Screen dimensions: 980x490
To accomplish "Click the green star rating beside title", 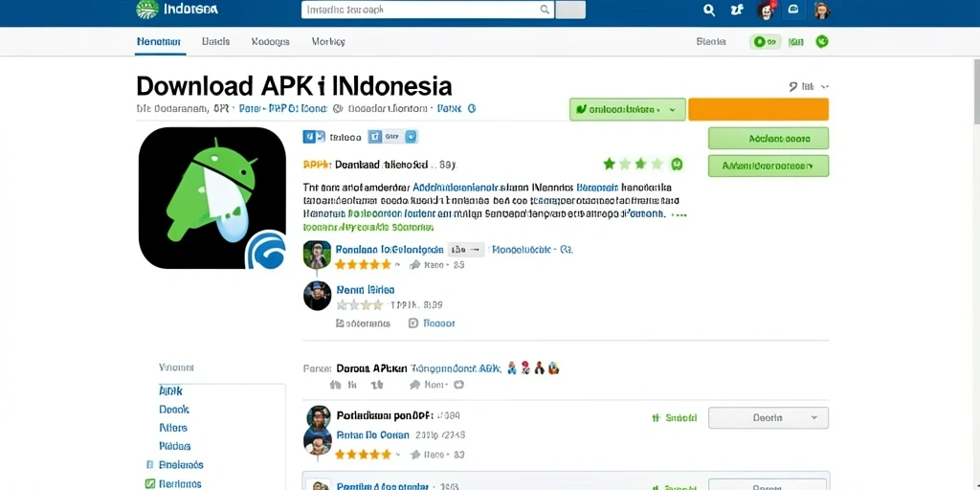I will click(632, 165).
